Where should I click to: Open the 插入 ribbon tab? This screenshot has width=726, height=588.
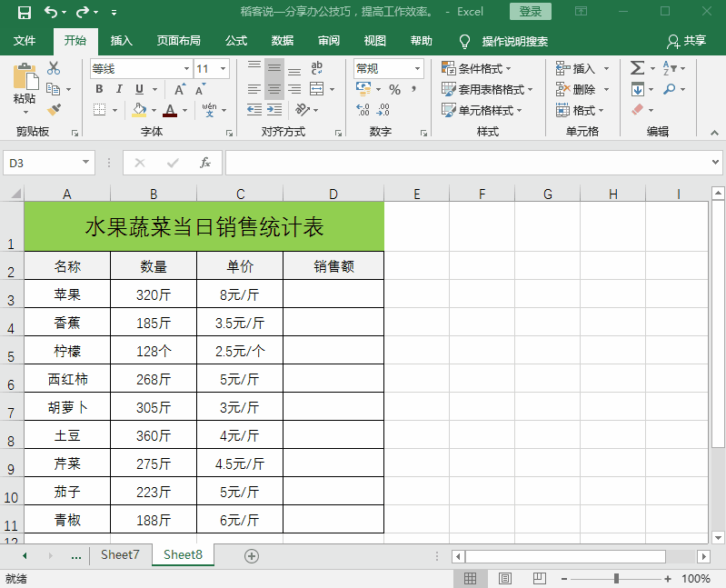[122, 41]
